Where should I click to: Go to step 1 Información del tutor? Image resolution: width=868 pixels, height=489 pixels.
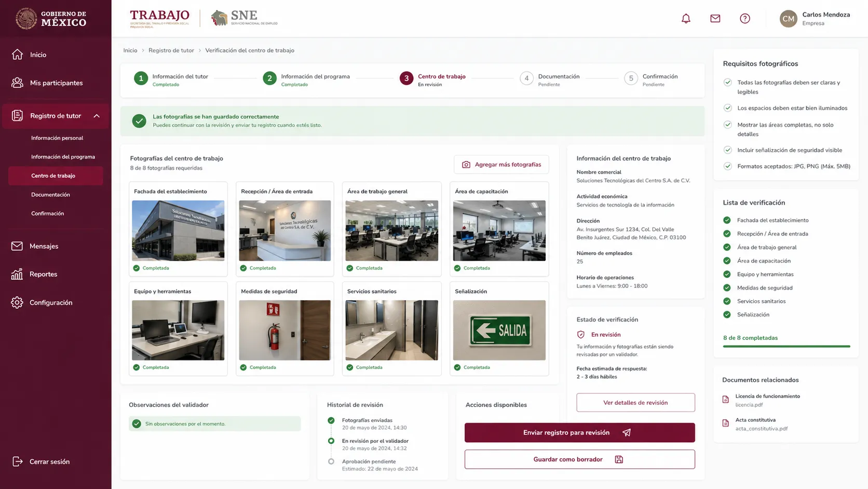(x=171, y=79)
